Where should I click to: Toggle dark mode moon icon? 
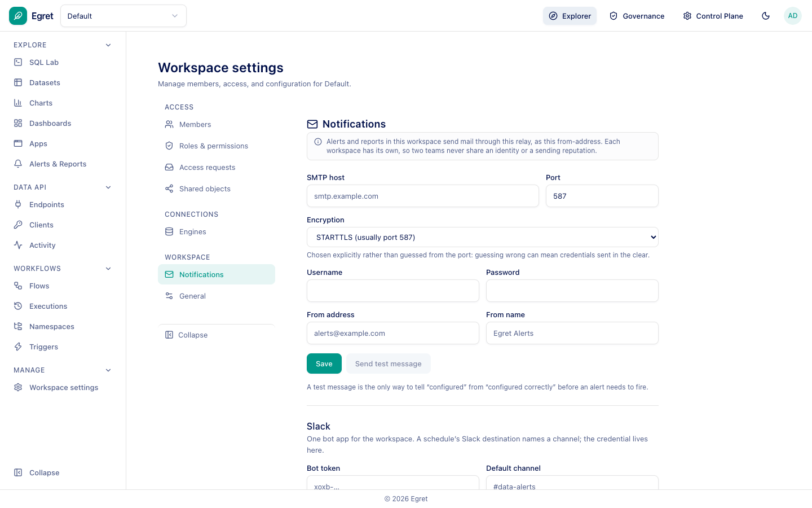766,16
